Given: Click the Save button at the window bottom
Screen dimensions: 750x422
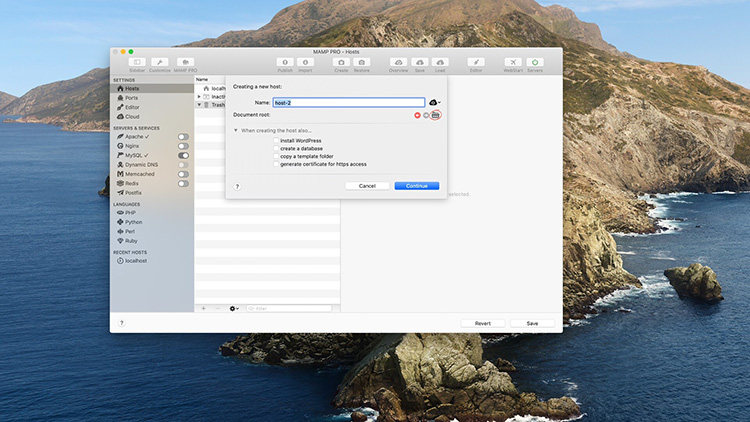Looking at the screenshot, I should [532, 323].
